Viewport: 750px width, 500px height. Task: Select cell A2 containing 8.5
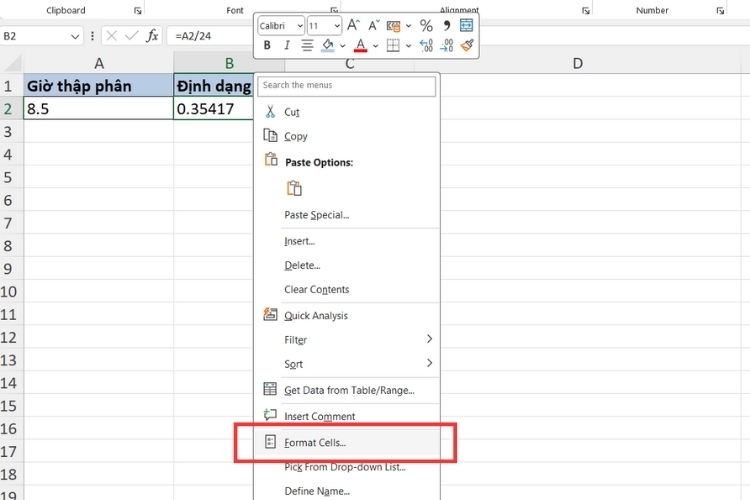99,109
